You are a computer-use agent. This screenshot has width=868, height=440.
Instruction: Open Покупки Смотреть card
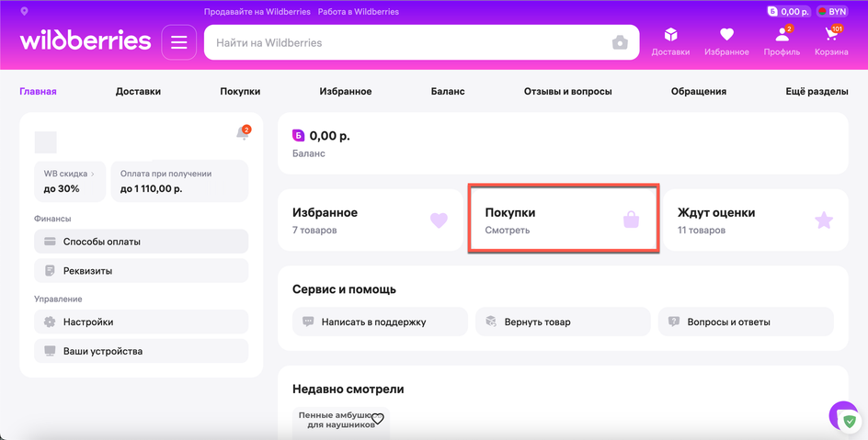point(563,220)
